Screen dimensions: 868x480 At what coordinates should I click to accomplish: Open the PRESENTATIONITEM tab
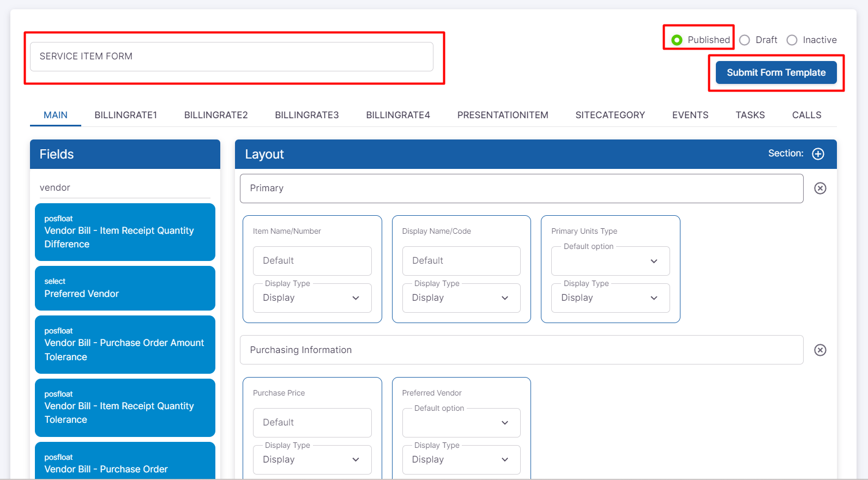(502, 115)
